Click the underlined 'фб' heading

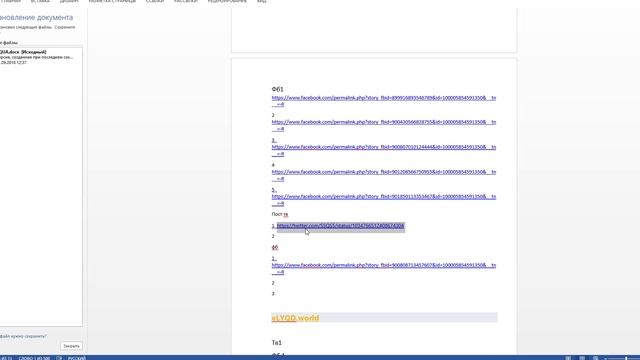click(275, 247)
